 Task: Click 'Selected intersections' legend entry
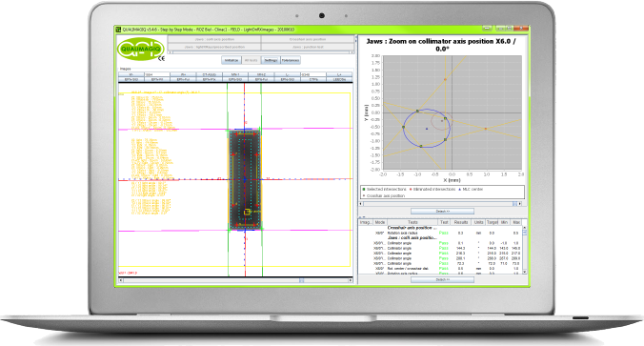coord(384,190)
